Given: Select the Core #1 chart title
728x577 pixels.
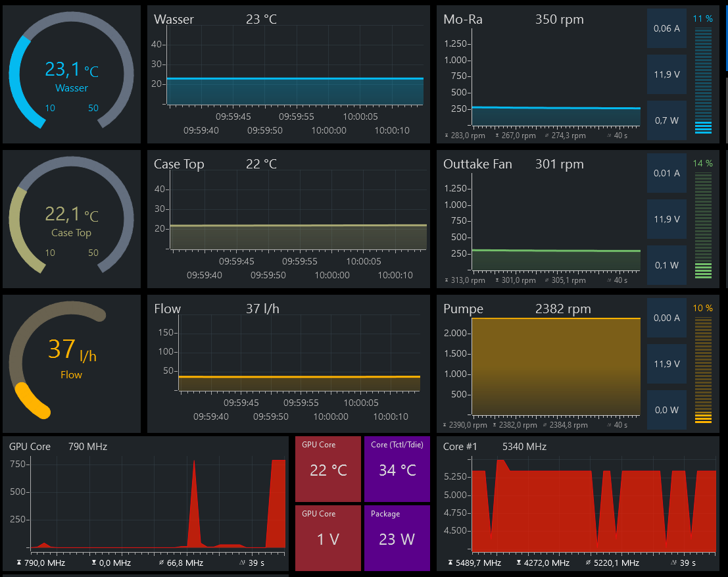Looking at the screenshot, I should (460, 447).
